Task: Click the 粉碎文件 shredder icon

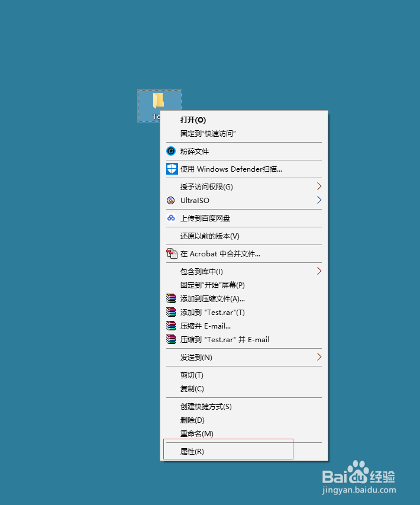Action: click(171, 151)
